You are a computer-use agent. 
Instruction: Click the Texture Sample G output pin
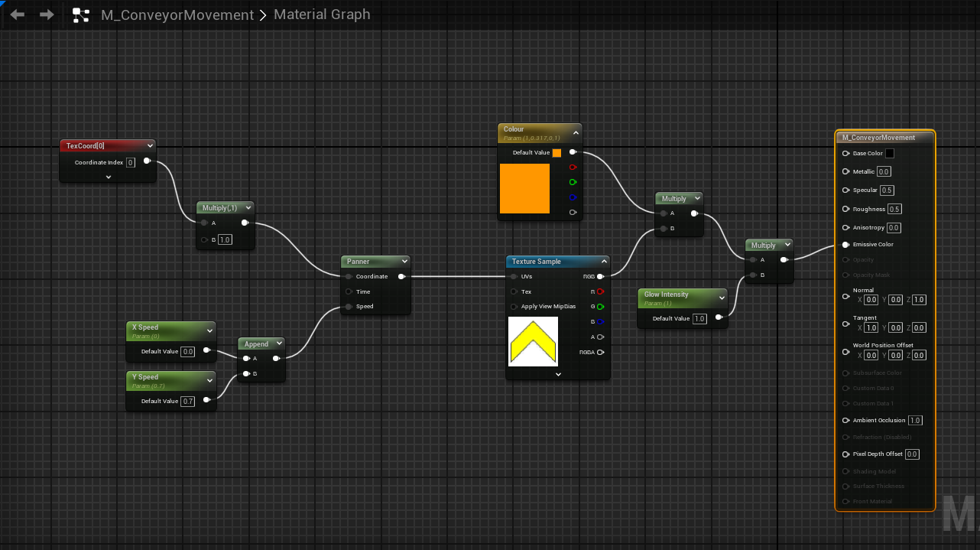click(x=600, y=307)
